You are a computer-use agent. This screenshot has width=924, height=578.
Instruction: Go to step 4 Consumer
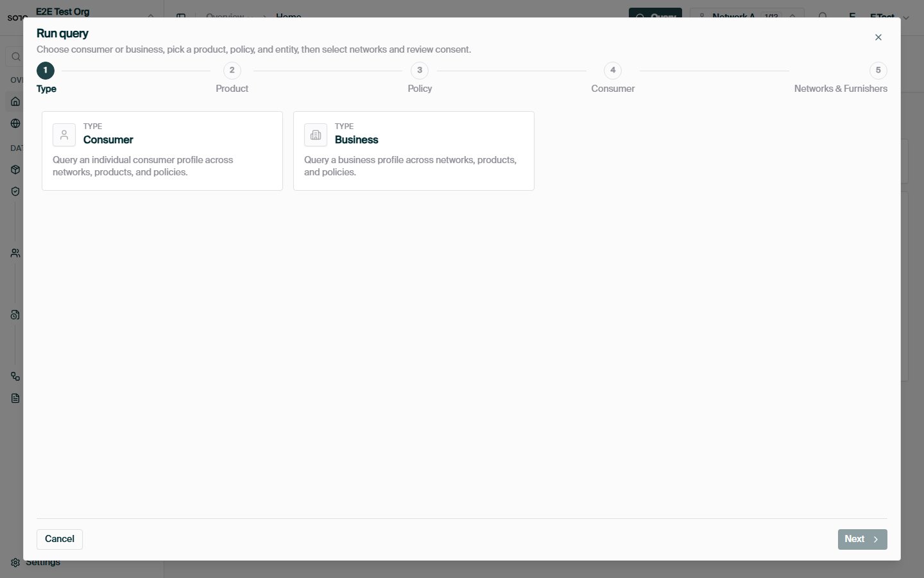click(613, 78)
